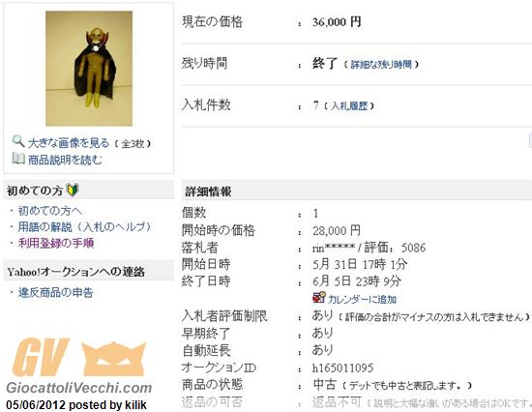Image resolution: width=532 pixels, height=412 pixels.
Task: Open the 初めての方へ link
Action: tap(50, 211)
